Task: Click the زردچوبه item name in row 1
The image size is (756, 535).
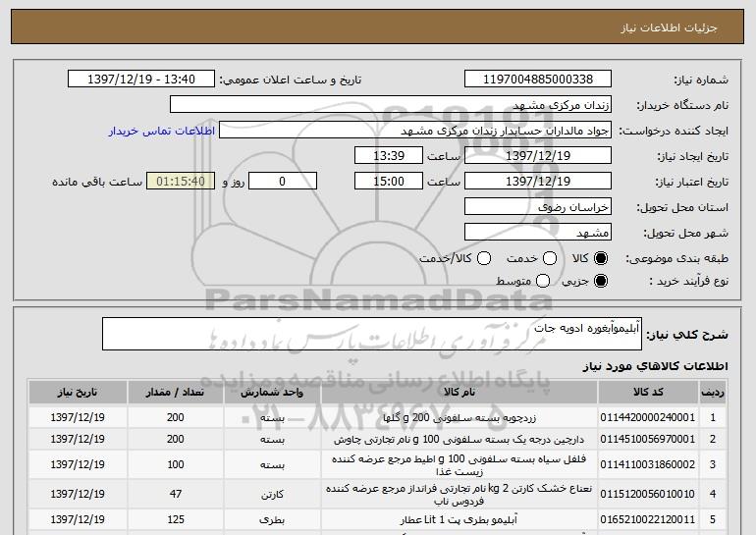Action: pos(459,417)
